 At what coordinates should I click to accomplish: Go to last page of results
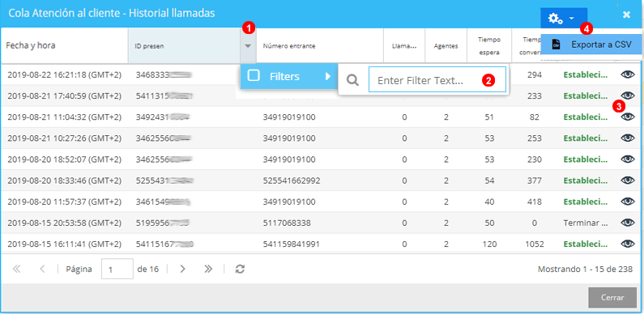pos(208,269)
